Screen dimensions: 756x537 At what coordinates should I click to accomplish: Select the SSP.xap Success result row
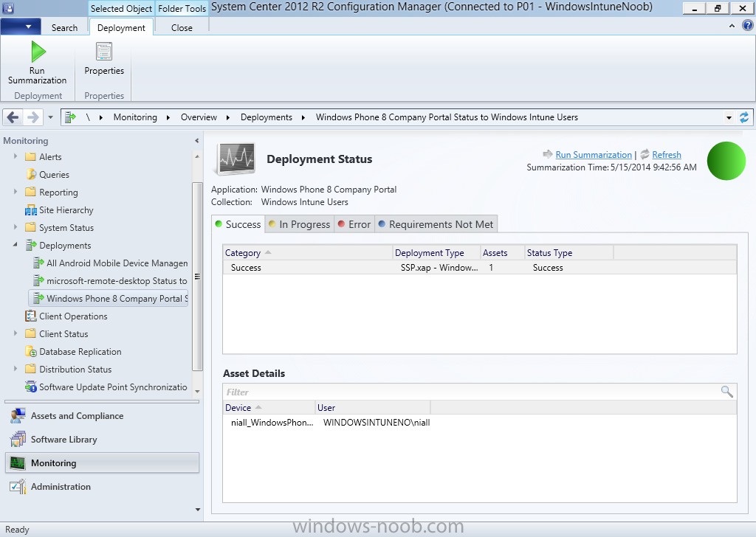click(480, 267)
